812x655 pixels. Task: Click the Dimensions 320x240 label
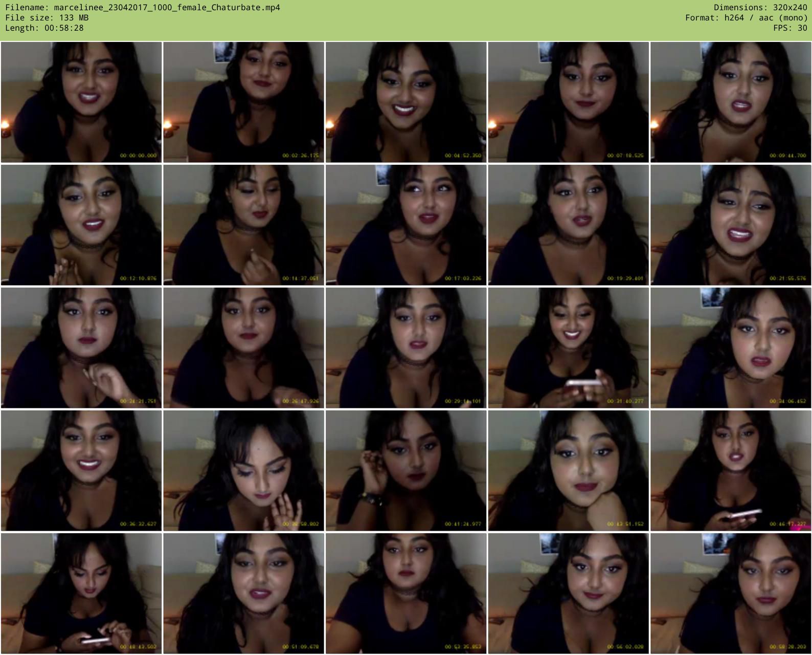coord(760,8)
